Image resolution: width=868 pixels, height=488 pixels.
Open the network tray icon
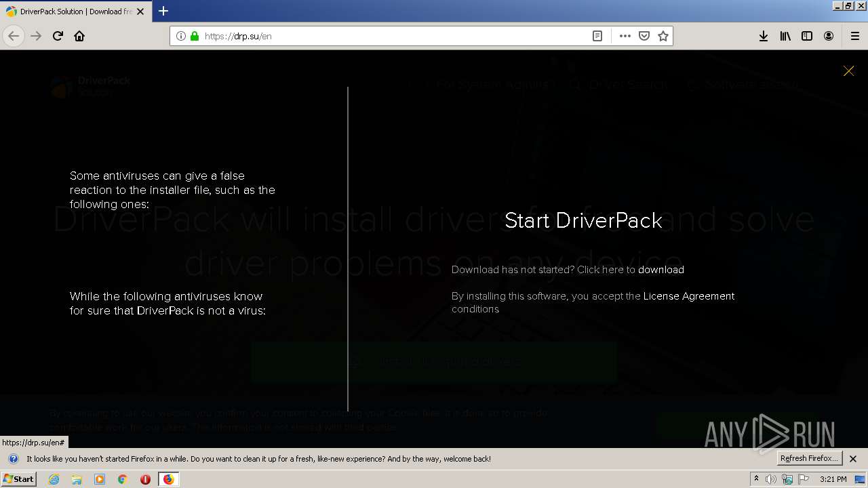tap(787, 479)
